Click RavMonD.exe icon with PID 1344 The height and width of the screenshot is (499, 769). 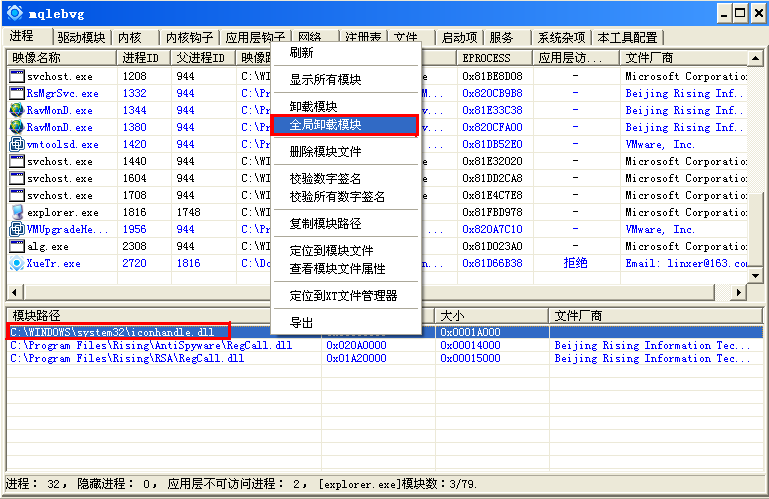[17, 110]
